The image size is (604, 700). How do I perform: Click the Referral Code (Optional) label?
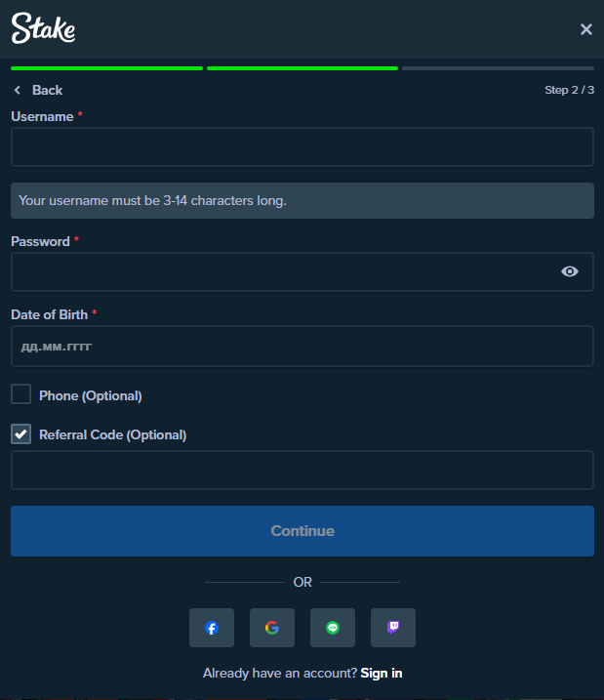[x=112, y=434]
